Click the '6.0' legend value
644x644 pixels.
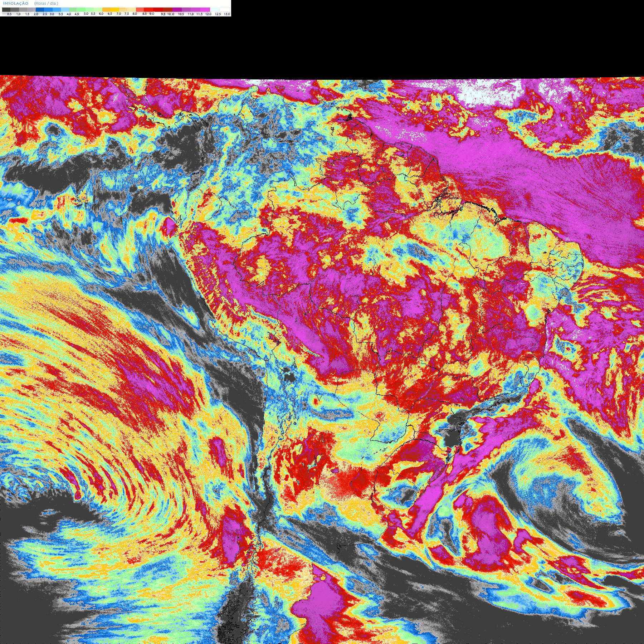[x=101, y=14]
